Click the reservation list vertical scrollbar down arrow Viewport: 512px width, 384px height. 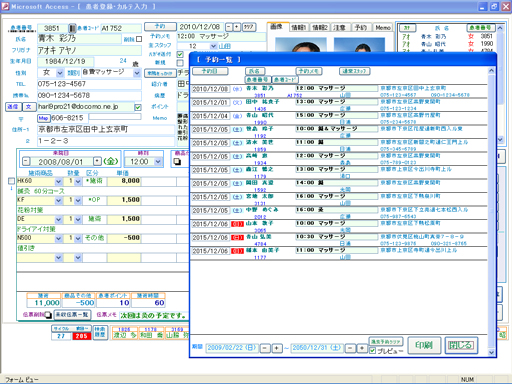[x=491, y=352]
